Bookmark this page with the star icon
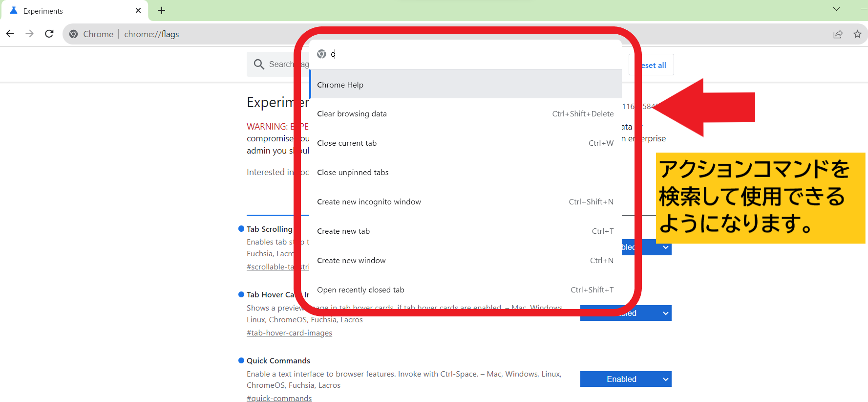This screenshot has width=868, height=402. click(857, 34)
